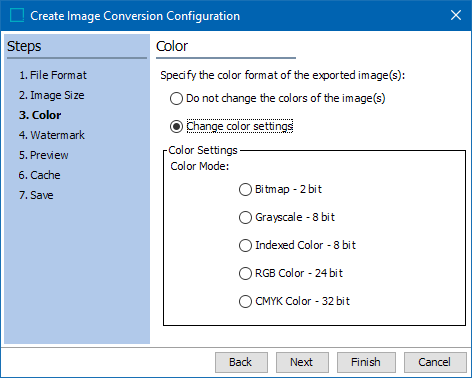
Task: Jump to step 4. Watermark
Action: coord(52,135)
